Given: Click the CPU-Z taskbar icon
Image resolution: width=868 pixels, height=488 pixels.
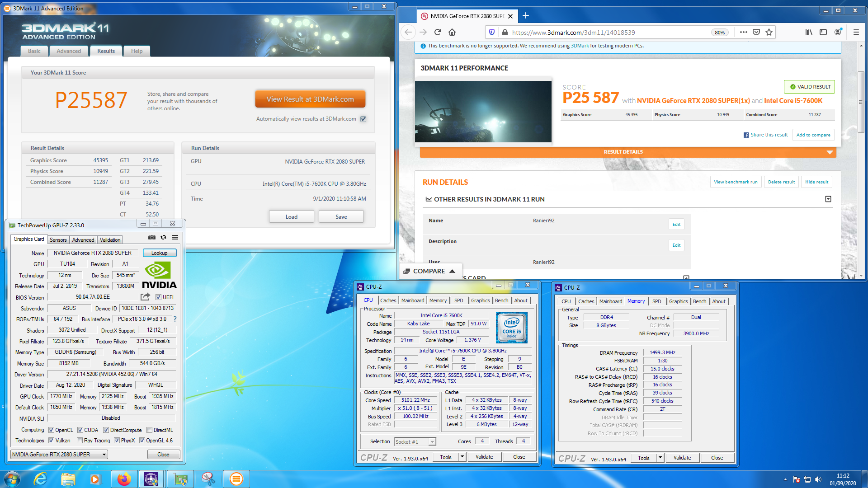Looking at the screenshot, I should click(x=151, y=479).
